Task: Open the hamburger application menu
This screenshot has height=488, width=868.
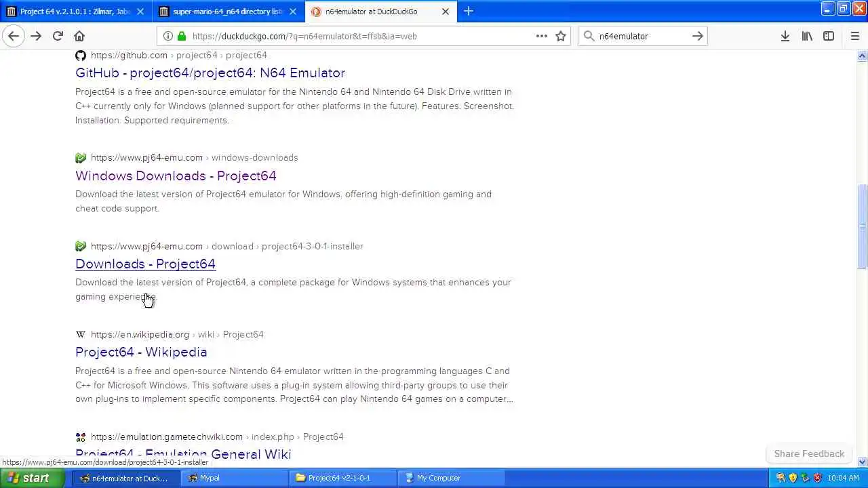Action: coord(854,36)
